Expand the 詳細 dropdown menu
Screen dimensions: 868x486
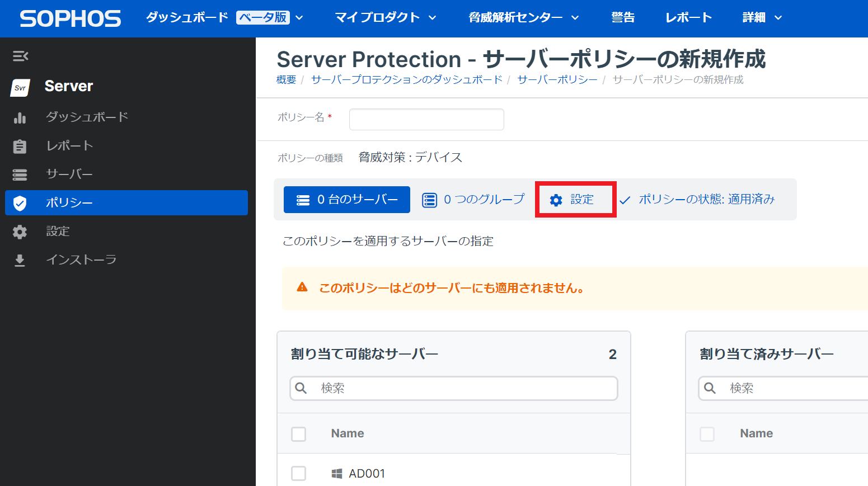762,18
